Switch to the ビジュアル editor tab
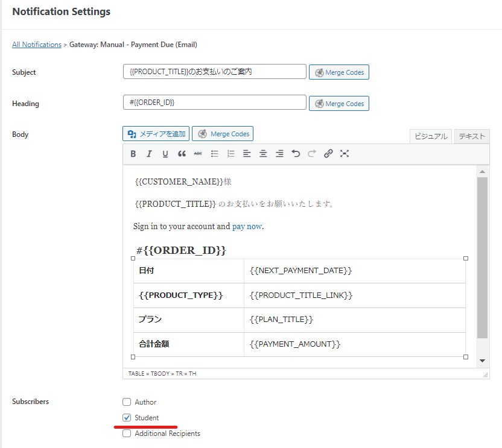Screen dimensions: 502x448 [x=431, y=136]
